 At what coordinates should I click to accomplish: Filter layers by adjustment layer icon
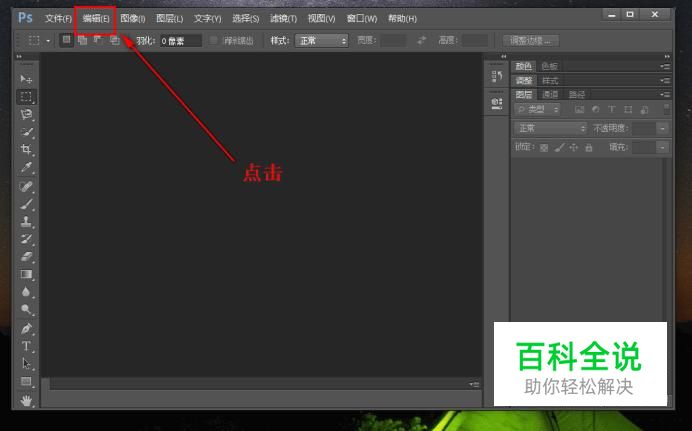[596, 109]
